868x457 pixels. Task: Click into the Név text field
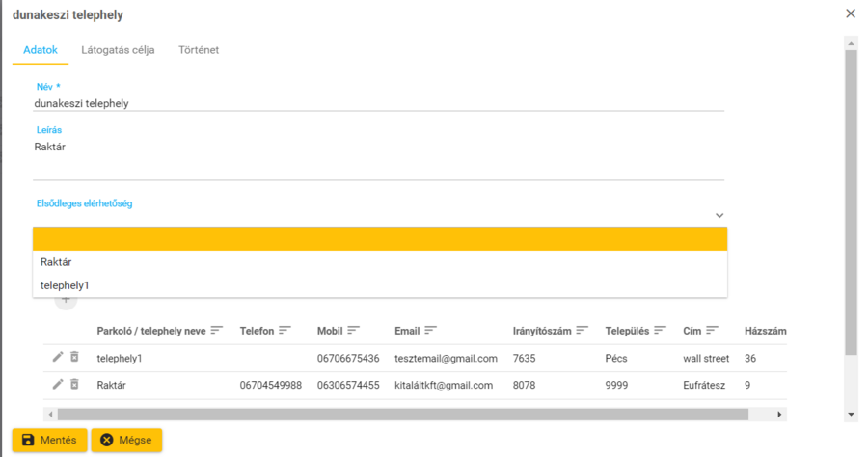pyautogui.click(x=378, y=103)
